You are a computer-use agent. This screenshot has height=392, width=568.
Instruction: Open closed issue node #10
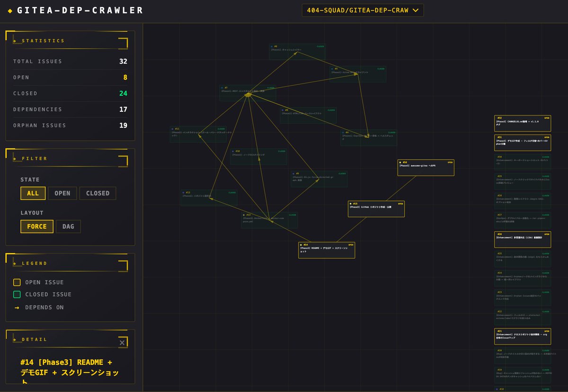259,156
